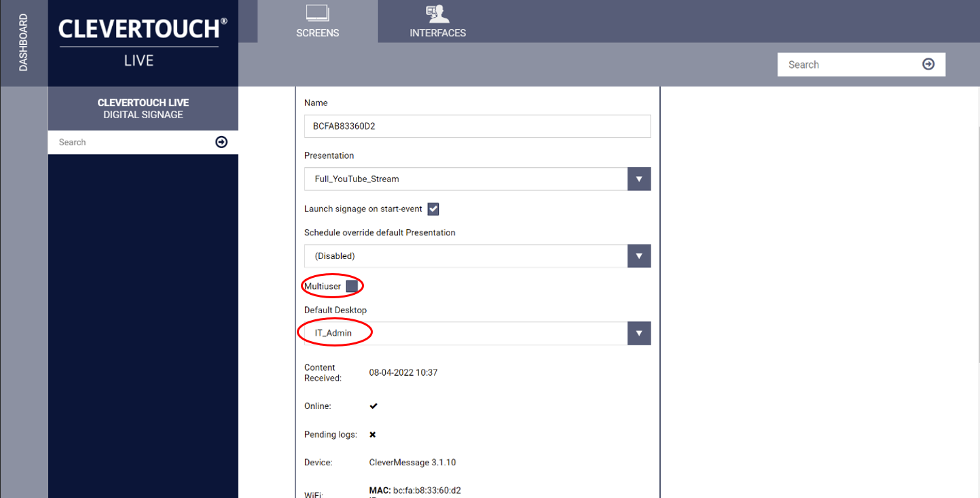
Task: Click the monitor icon above SCREENS
Action: [317, 13]
